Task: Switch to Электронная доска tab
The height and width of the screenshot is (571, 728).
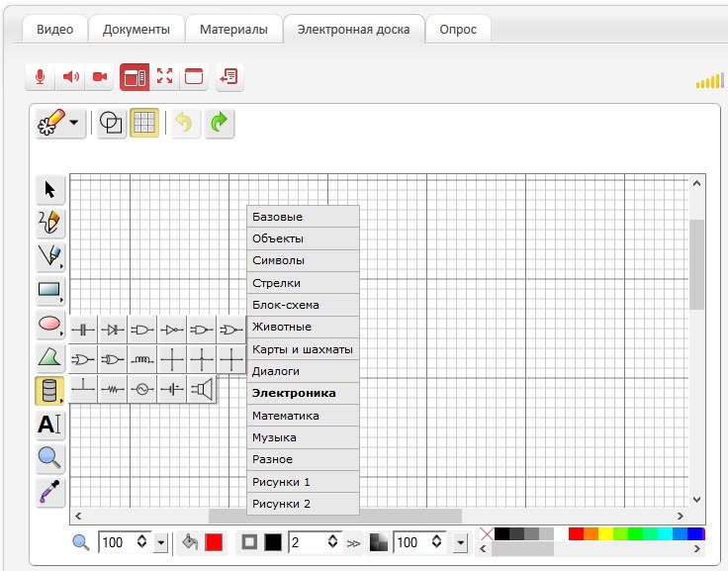Action: click(x=354, y=30)
